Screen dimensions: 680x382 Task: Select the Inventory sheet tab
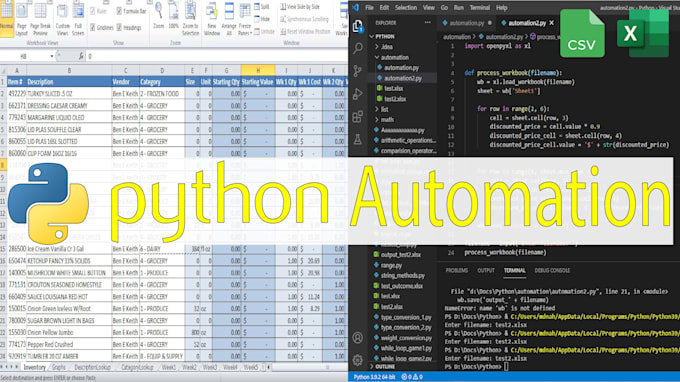coord(34,367)
